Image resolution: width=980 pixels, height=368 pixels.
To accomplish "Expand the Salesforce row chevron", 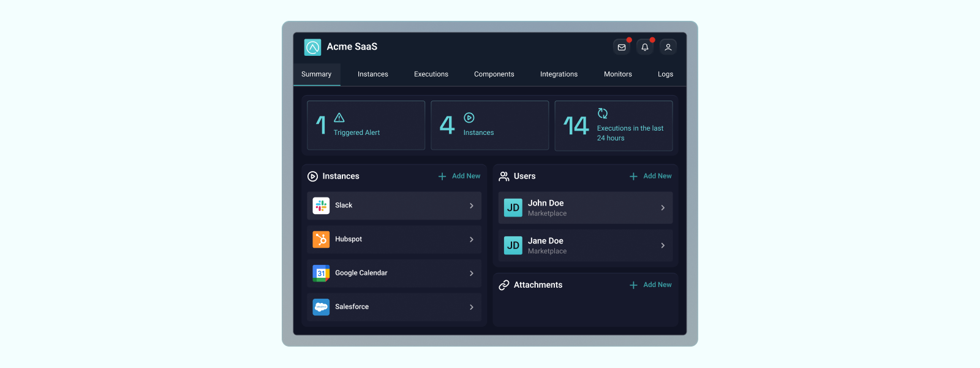I will pyautogui.click(x=472, y=307).
